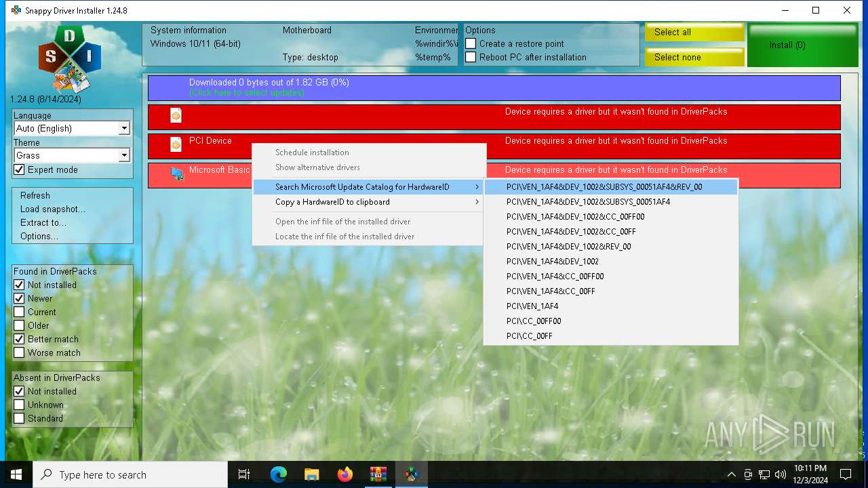Open Options... in the left panel

pyautogui.click(x=39, y=236)
